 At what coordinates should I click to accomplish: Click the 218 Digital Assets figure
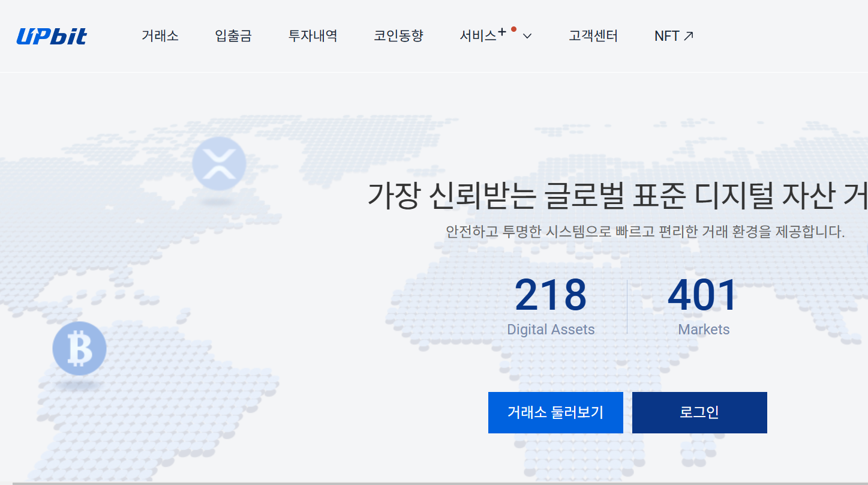(551, 306)
